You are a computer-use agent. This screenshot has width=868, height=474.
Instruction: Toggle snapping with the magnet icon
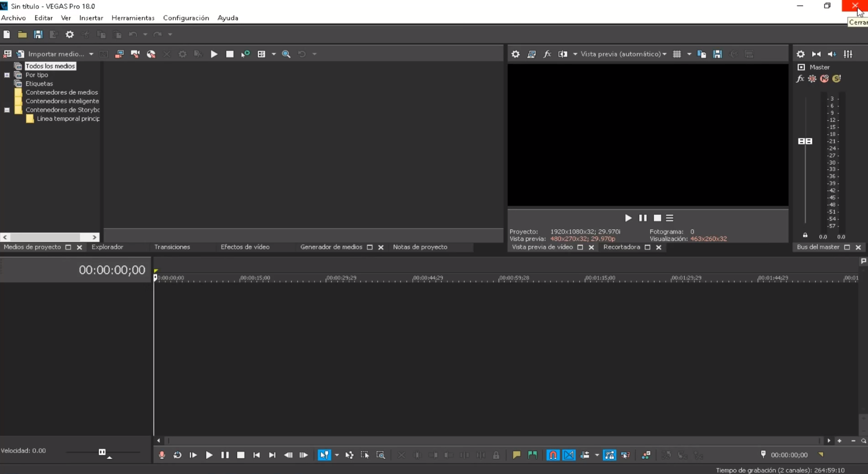click(553, 455)
